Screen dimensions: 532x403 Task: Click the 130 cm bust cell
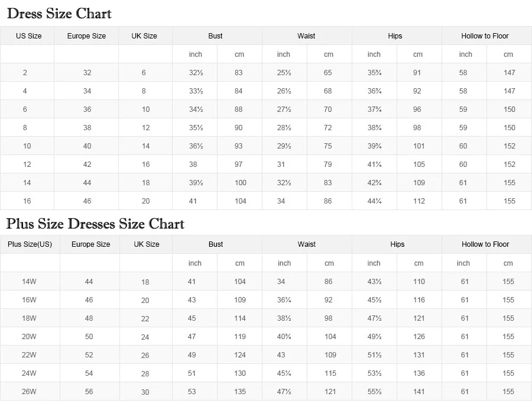(240, 373)
